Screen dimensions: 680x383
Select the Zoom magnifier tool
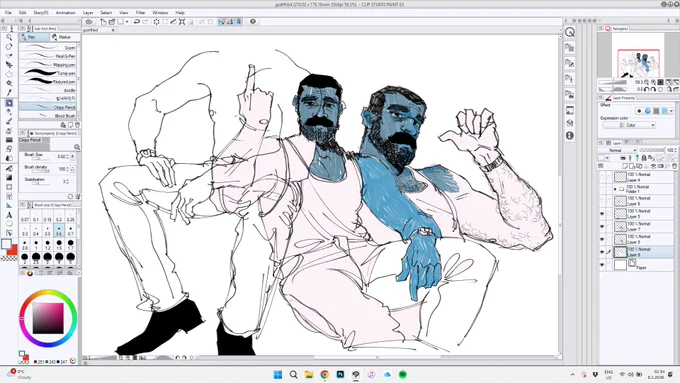click(9, 38)
